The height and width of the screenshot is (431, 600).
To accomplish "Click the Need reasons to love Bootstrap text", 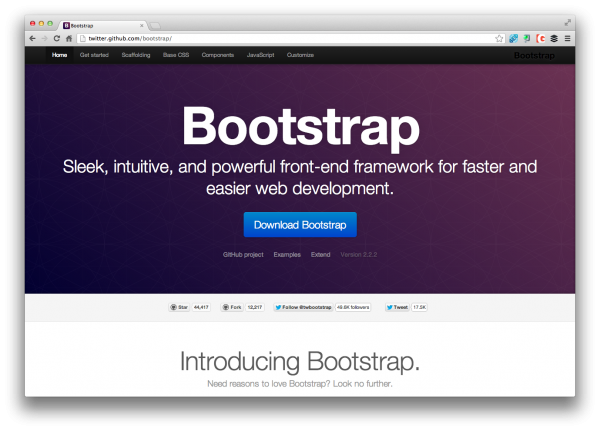I will point(300,384).
